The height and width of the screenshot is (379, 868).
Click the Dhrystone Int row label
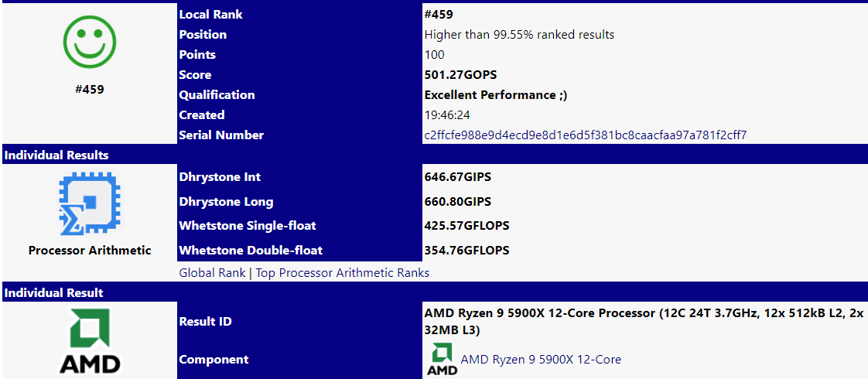pyautogui.click(x=220, y=177)
